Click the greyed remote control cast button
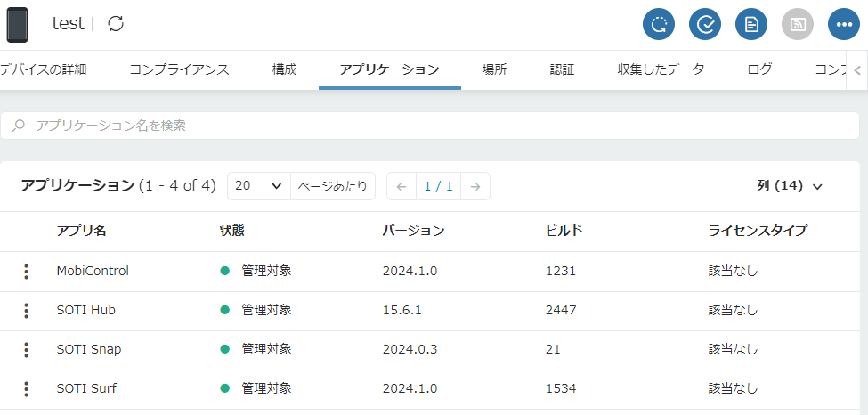This screenshot has height=415, width=868. [798, 25]
